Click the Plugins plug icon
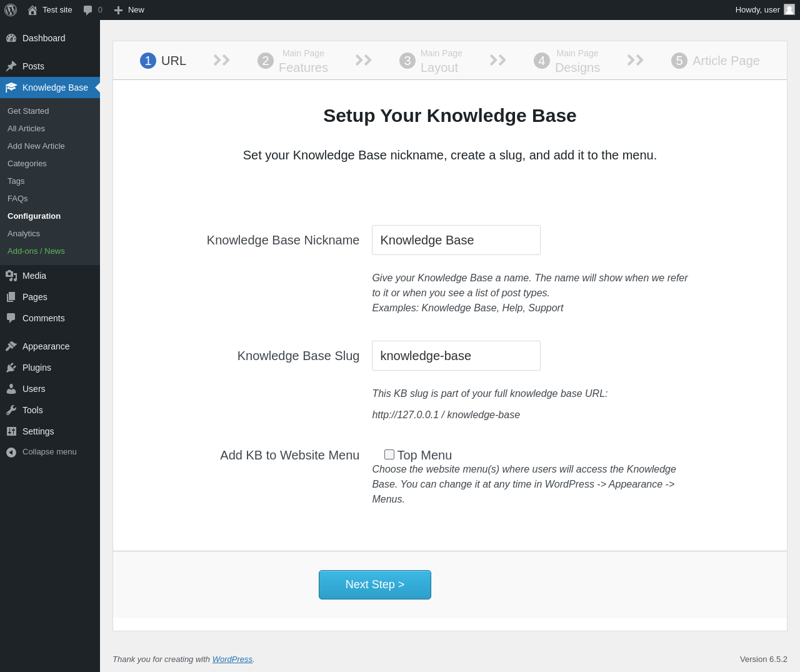 pos(11,368)
